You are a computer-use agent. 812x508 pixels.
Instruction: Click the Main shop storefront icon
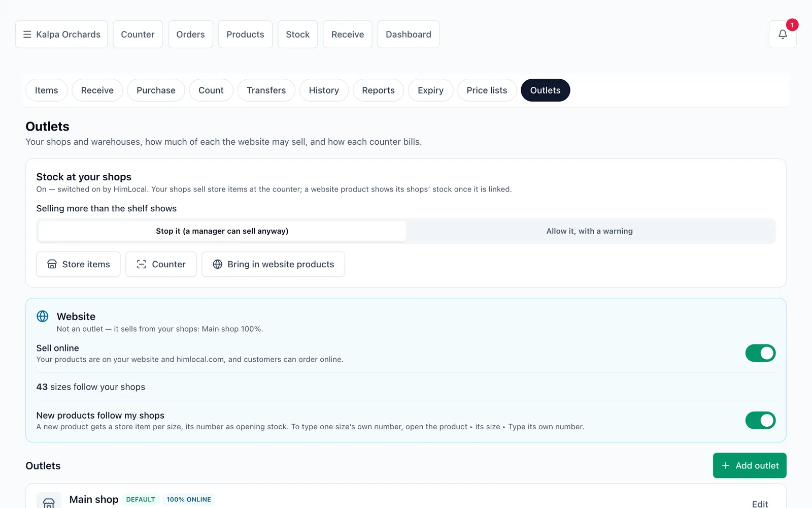49,502
